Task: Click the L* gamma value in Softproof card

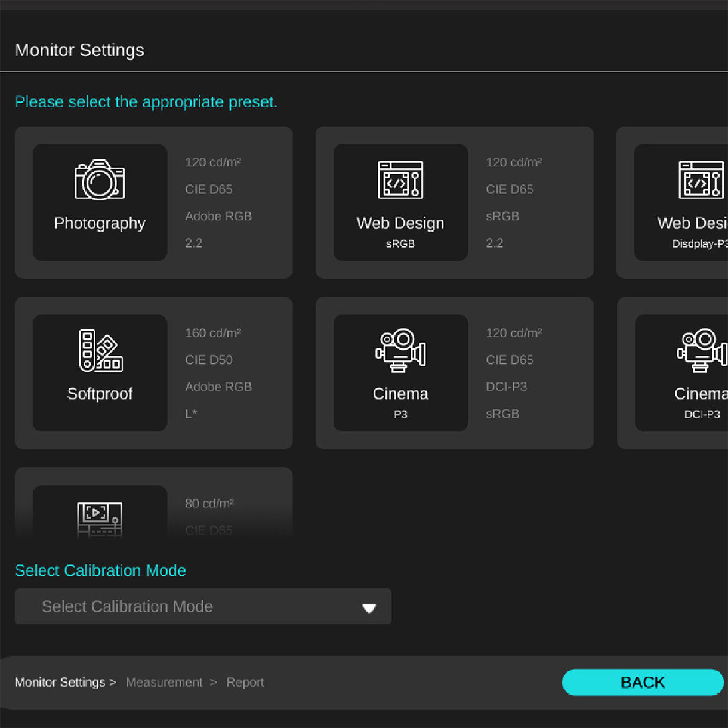Action: (191, 414)
